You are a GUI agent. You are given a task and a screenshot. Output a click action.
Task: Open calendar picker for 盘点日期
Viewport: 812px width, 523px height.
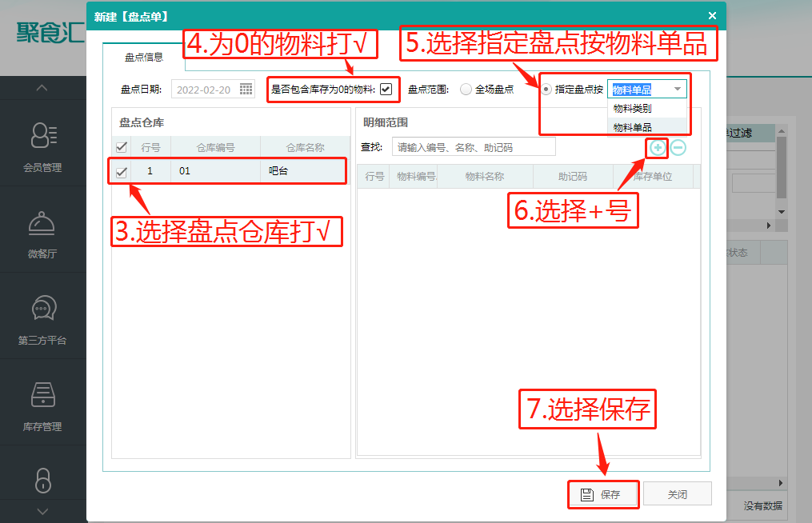[246, 89]
